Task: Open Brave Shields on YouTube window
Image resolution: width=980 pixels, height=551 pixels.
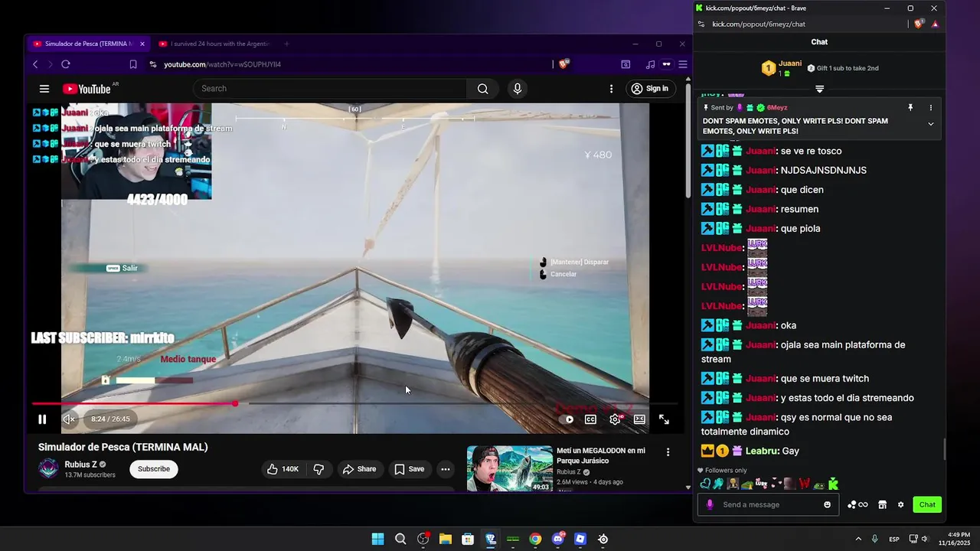Action: point(564,64)
